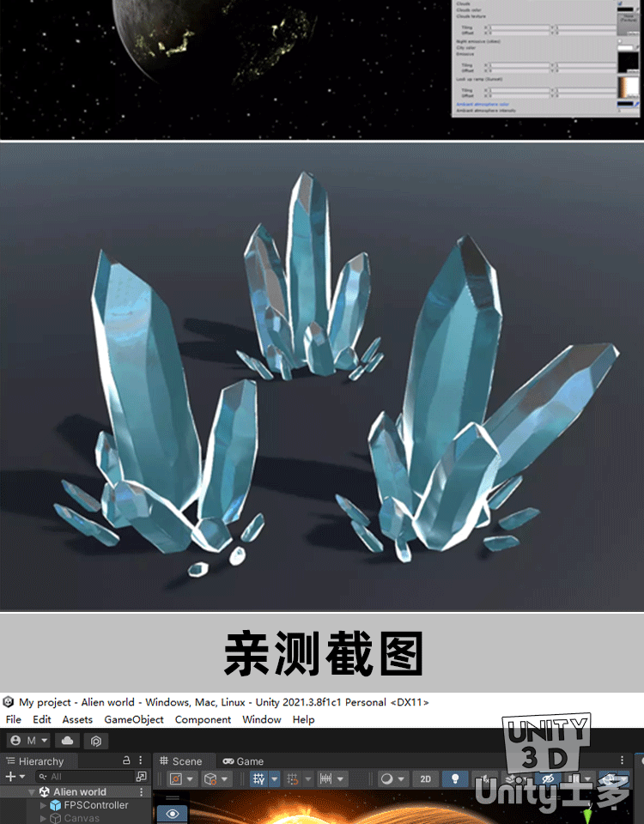The width and height of the screenshot is (644, 824).
Task: Open the account dropdown labeled M
Action: coord(28,741)
